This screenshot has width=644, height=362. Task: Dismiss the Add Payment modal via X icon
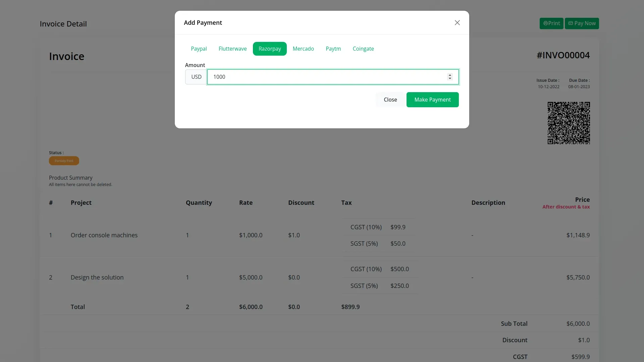pyautogui.click(x=457, y=22)
